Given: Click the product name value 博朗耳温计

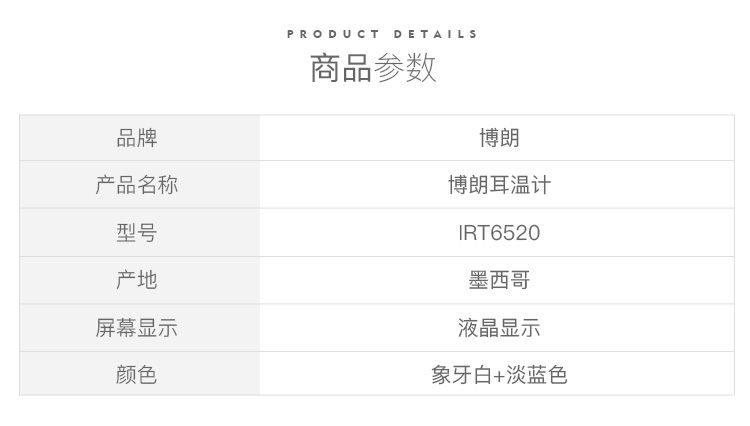Looking at the screenshot, I should point(499,185).
